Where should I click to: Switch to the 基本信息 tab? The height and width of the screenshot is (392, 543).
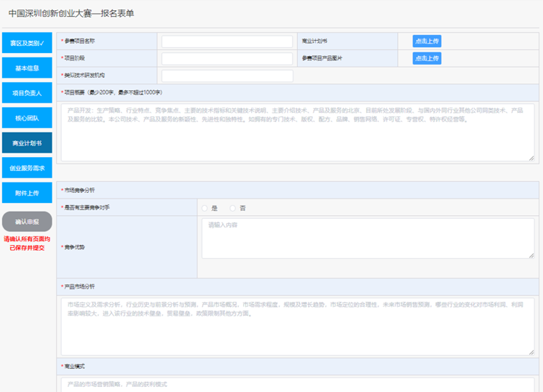click(x=27, y=68)
